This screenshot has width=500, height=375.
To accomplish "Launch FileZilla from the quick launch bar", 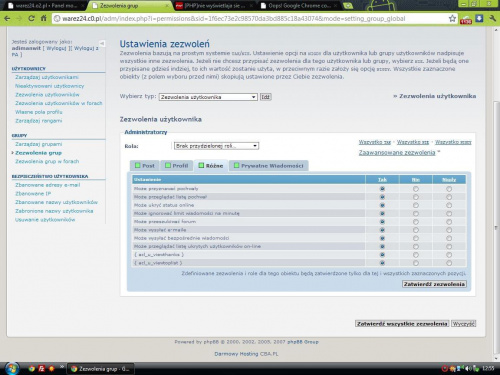I will [x=42, y=369].
